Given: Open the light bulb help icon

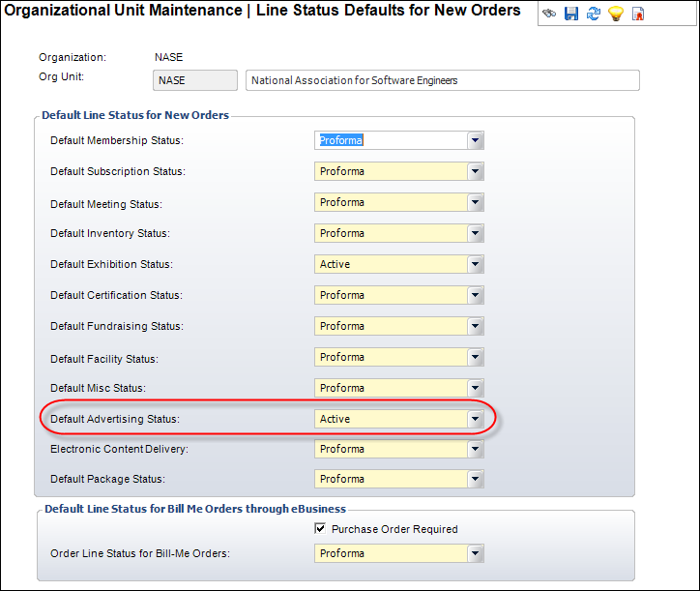Looking at the screenshot, I should pos(616,14).
